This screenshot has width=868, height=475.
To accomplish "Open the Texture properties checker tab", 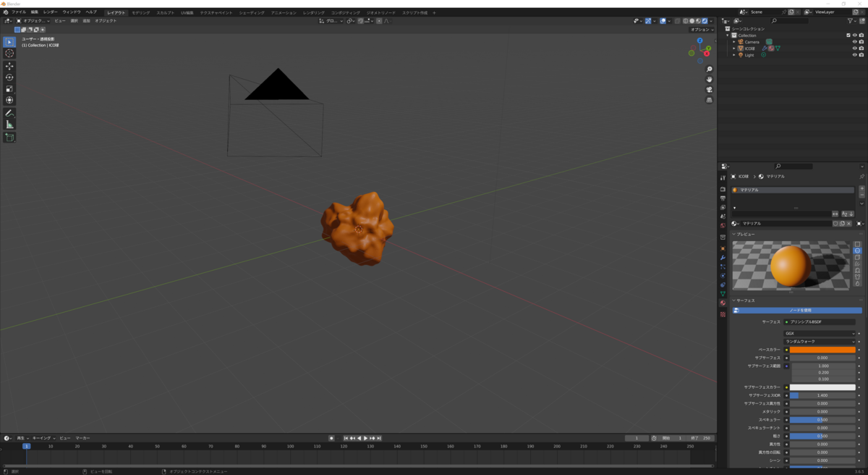I will (723, 314).
